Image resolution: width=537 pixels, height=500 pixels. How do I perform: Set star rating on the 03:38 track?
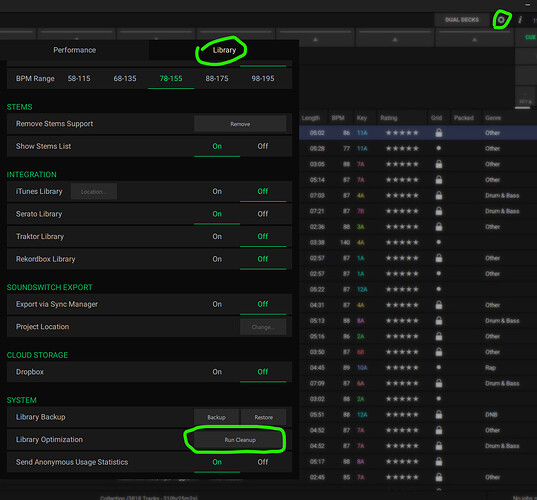click(x=402, y=242)
